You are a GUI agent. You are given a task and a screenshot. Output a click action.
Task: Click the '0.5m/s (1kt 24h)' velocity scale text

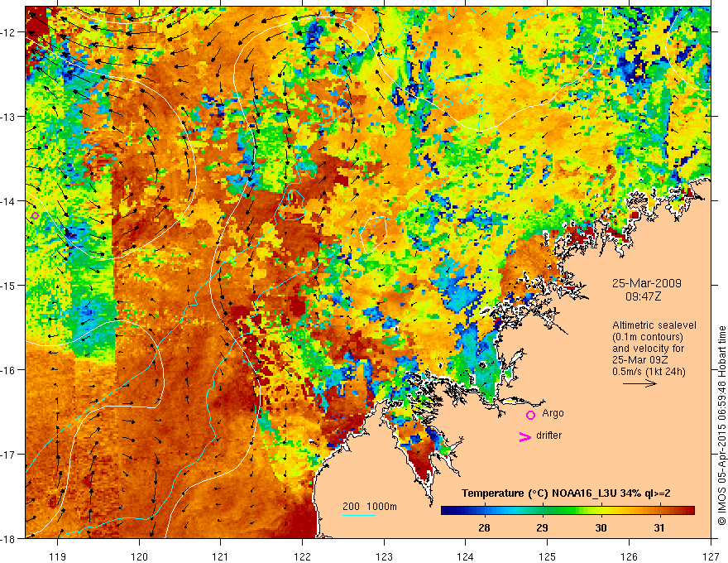(x=649, y=372)
